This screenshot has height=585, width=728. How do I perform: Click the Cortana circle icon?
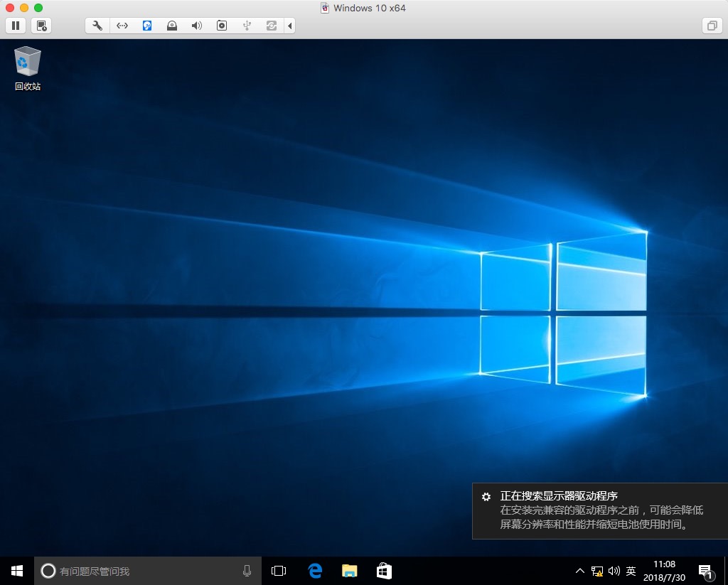coord(48,571)
